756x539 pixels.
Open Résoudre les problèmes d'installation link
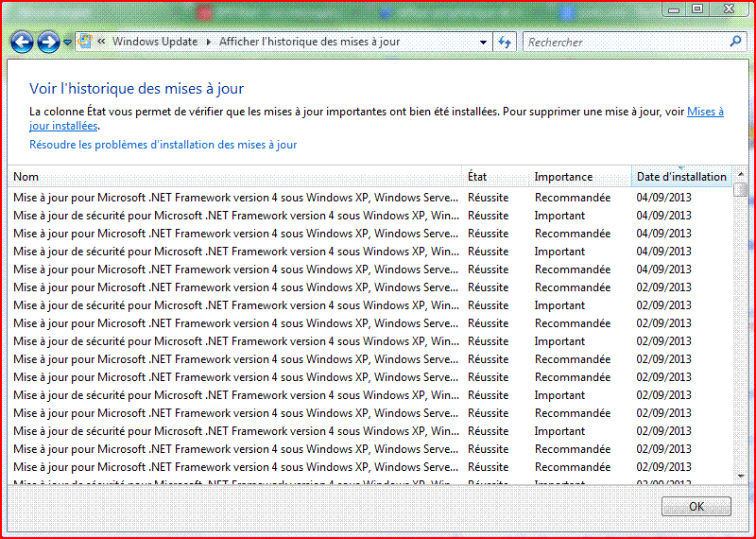point(163,145)
